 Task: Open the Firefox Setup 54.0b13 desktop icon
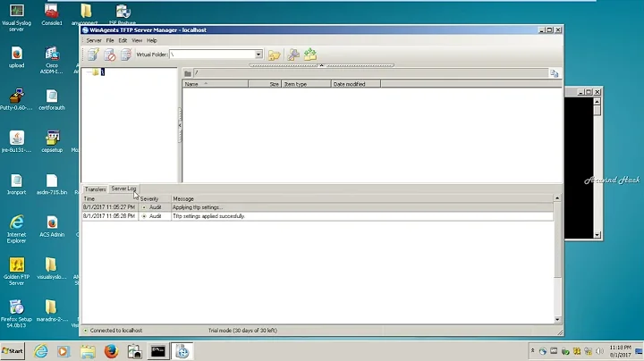click(16, 314)
